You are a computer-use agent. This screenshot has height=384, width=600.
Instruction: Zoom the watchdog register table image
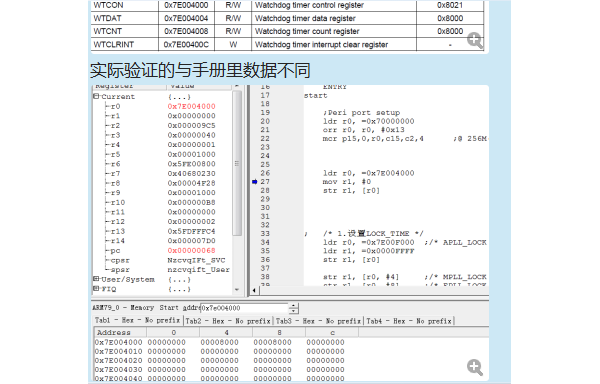coord(475,40)
